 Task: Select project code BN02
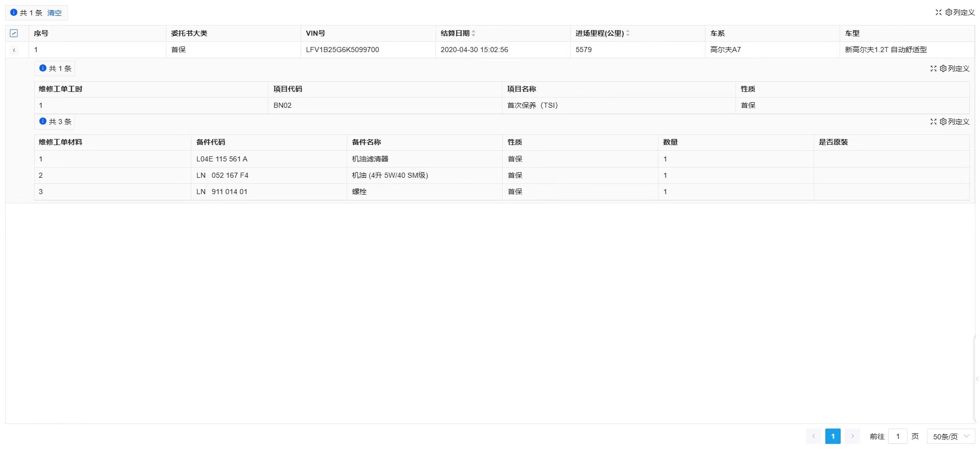point(282,105)
